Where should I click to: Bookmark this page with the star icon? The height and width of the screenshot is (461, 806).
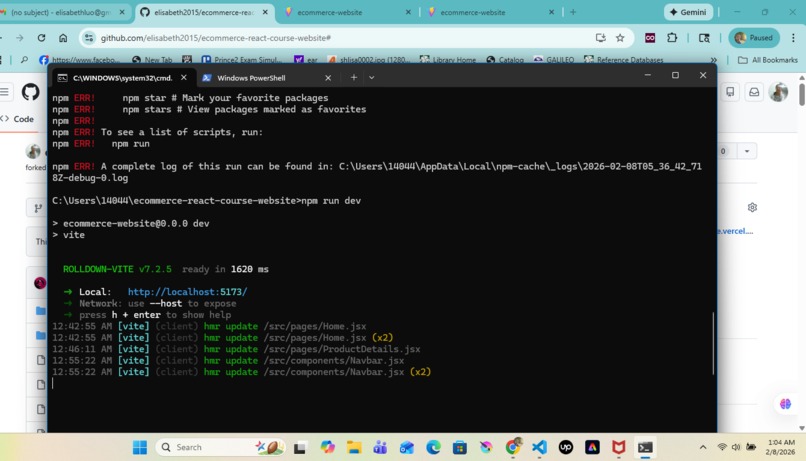click(620, 38)
